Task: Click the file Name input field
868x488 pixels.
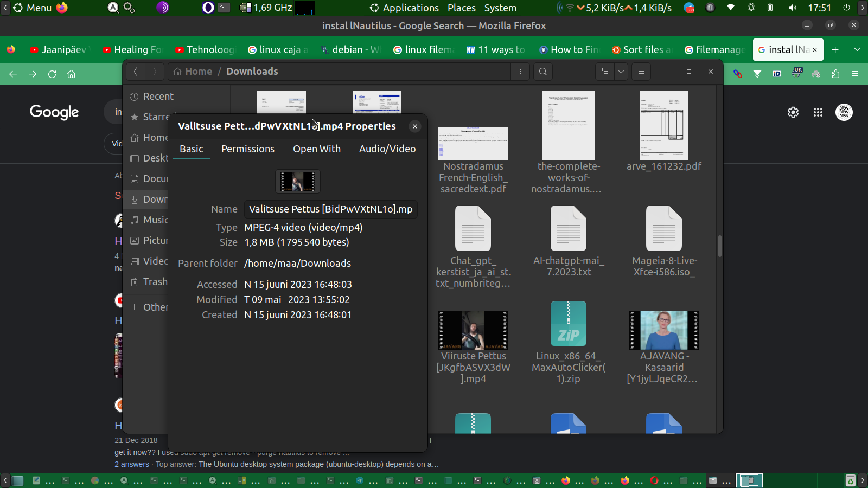Action: coord(330,209)
